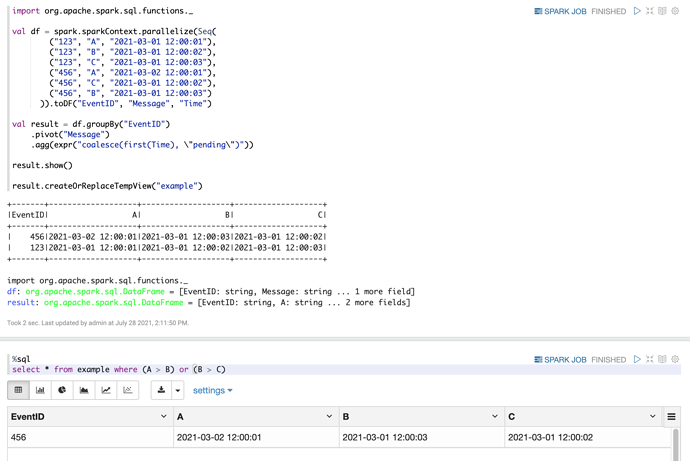Click the %sql interpreter line
The image size is (690, 461).
click(21, 359)
